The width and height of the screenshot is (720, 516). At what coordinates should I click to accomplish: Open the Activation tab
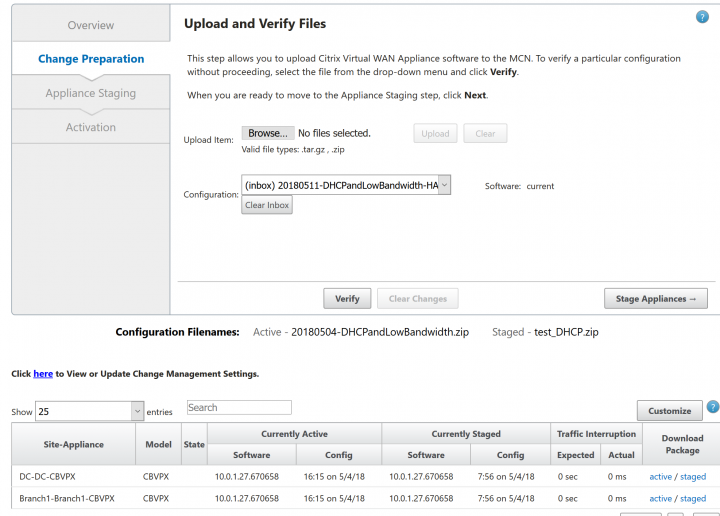click(91, 127)
